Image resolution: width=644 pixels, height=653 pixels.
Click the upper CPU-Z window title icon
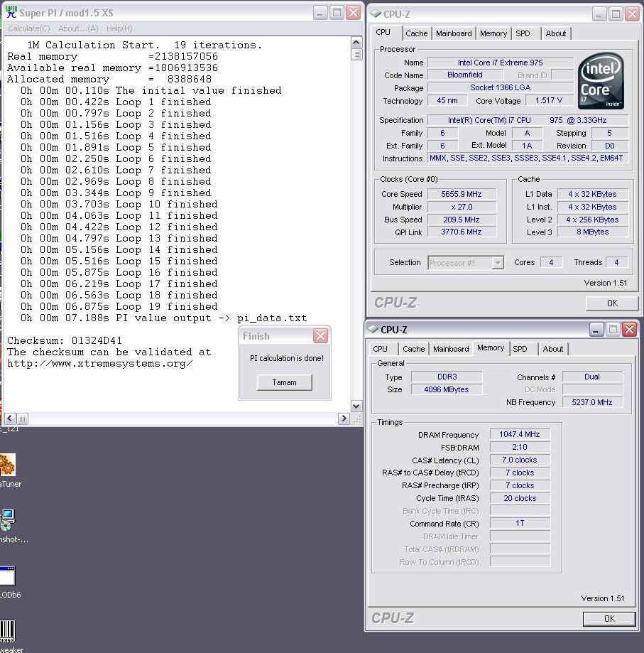[x=376, y=14]
